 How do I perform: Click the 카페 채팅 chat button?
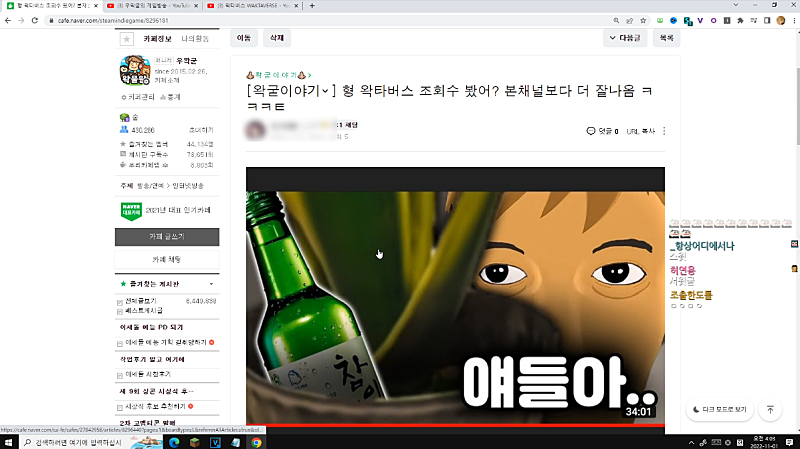pos(167,260)
